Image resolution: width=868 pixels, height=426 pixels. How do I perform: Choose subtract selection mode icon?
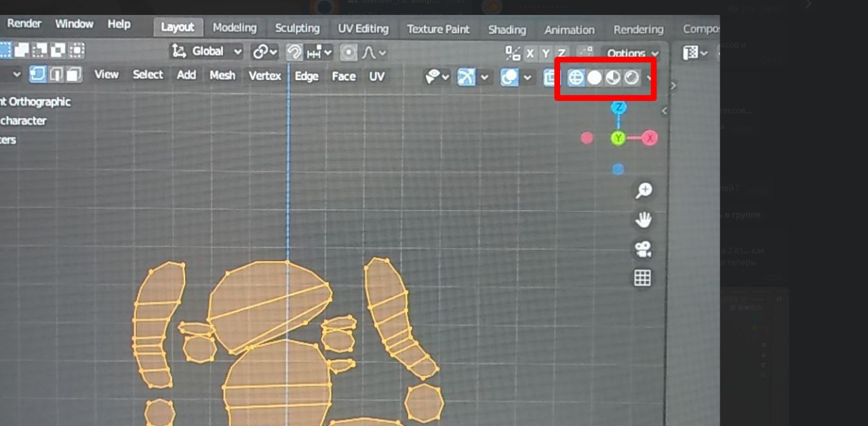(x=41, y=50)
